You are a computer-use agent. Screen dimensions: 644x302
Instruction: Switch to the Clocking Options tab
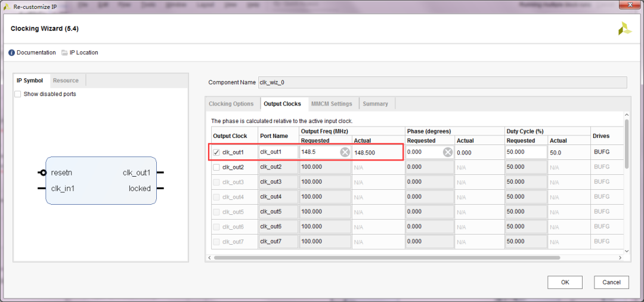tap(231, 104)
